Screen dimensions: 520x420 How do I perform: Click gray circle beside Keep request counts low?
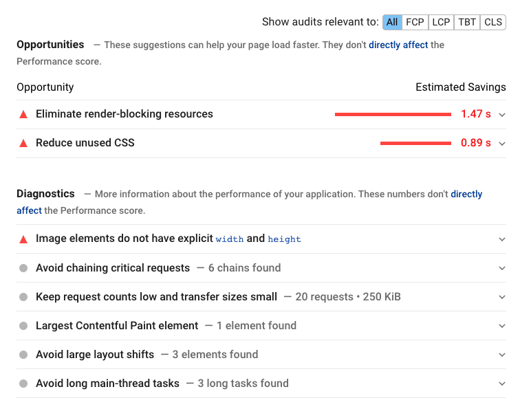pyautogui.click(x=23, y=297)
